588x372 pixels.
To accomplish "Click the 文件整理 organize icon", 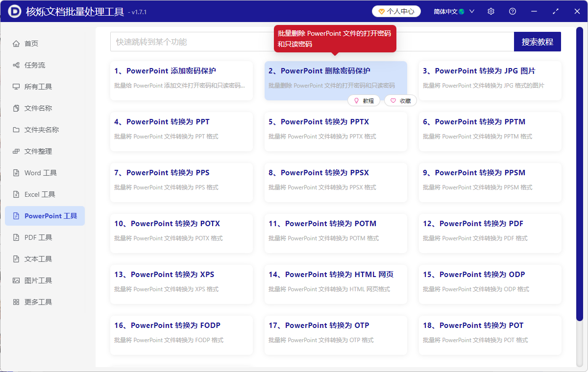I will pos(16,151).
